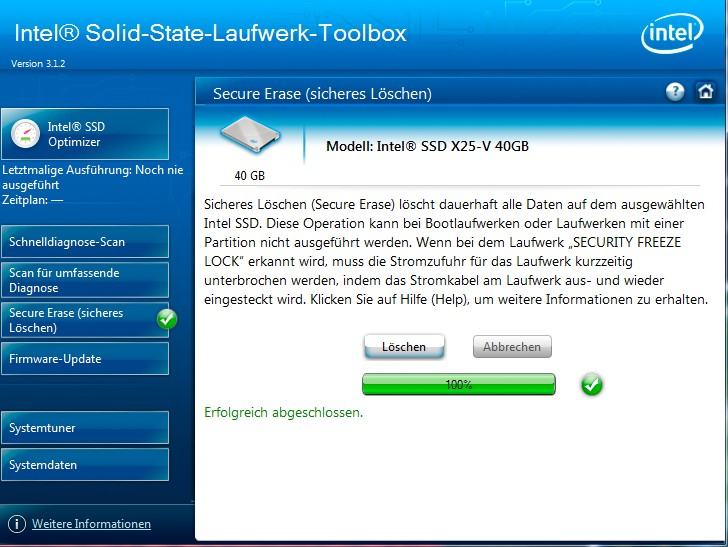Open the Systemtuner section
The width and height of the screenshot is (728, 547).
pos(85,428)
